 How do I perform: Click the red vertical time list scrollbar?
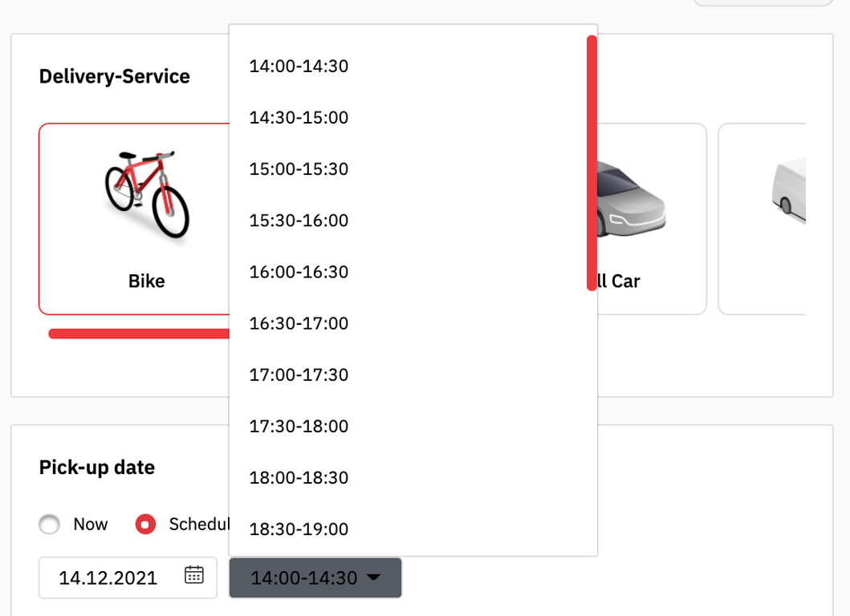click(592, 163)
